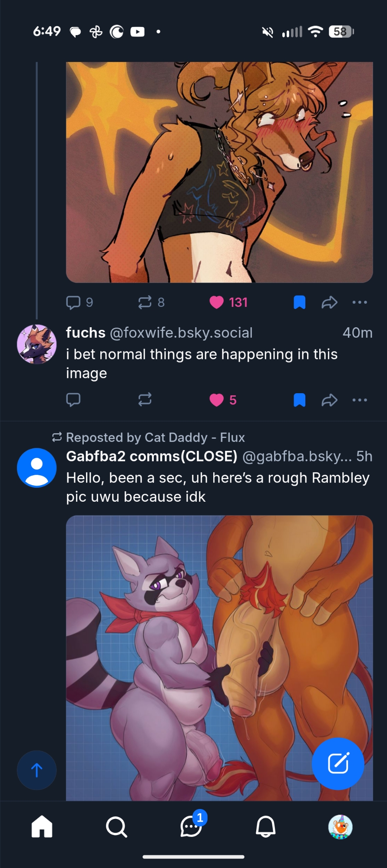
Task: Reply to fuchs' post
Action: [73, 399]
